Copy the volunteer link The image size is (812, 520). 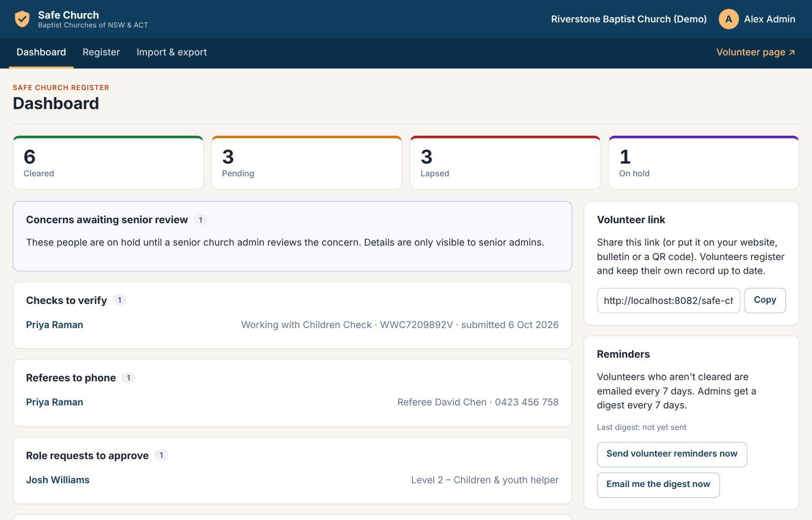tap(765, 300)
